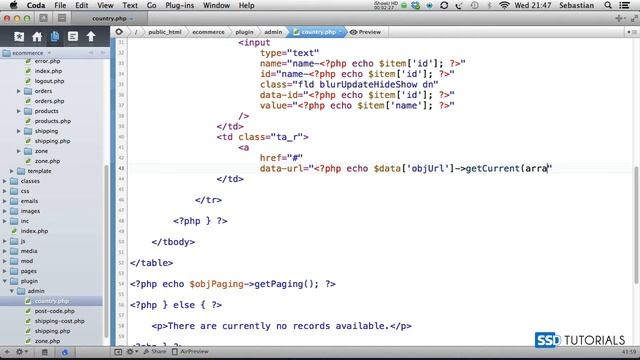640x360 pixels.
Task: Expand the shipping folder
Action: tap(18, 131)
